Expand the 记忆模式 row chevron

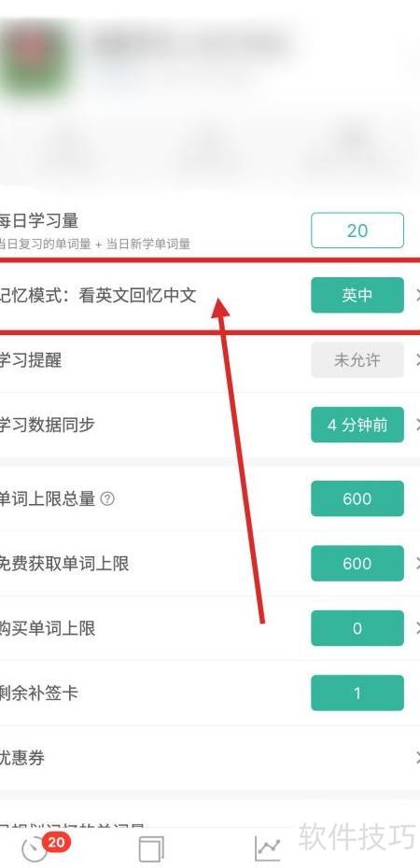416,295
